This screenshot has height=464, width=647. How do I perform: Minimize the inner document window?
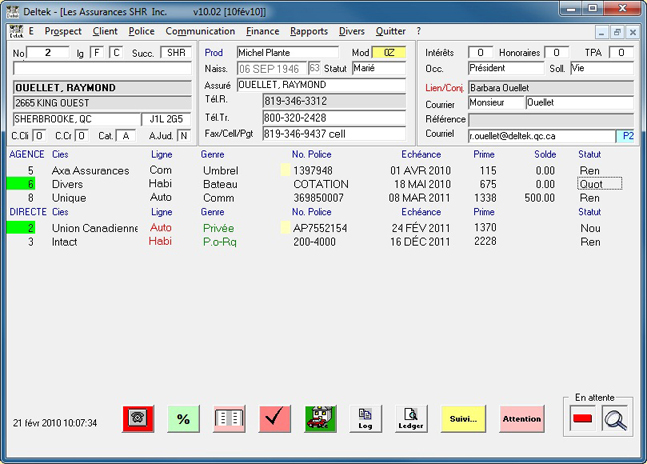click(x=602, y=32)
